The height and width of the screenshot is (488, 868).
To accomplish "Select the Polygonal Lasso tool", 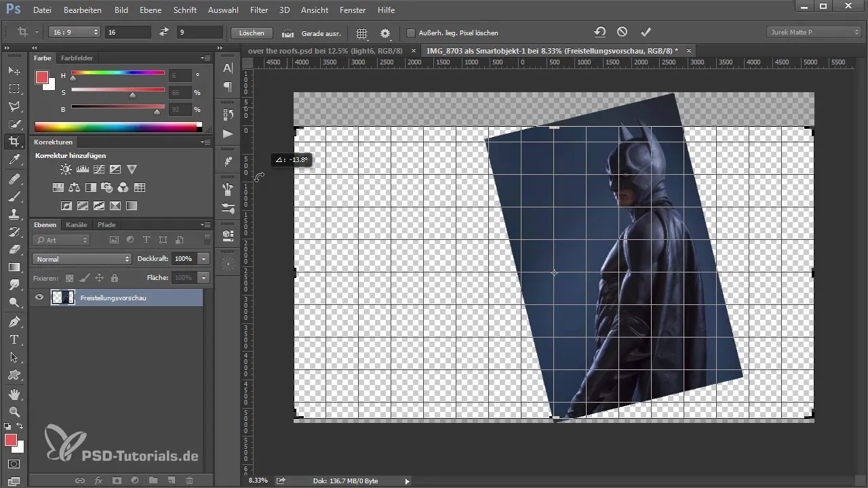I will point(14,106).
